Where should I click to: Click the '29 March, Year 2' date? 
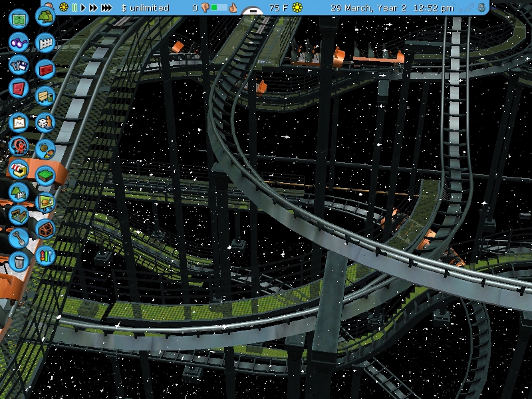coord(368,8)
